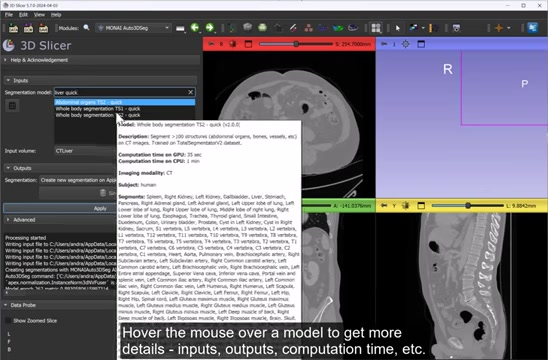548x360 pixels.
Task: Center the 3D view with crosshair icon
Action: tap(405, 44)
